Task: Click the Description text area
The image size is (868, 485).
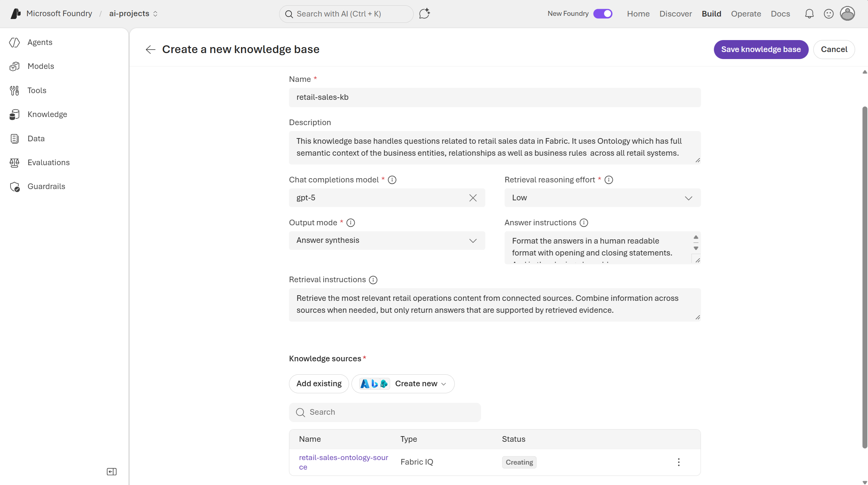Action: click(x=494, y=148)
